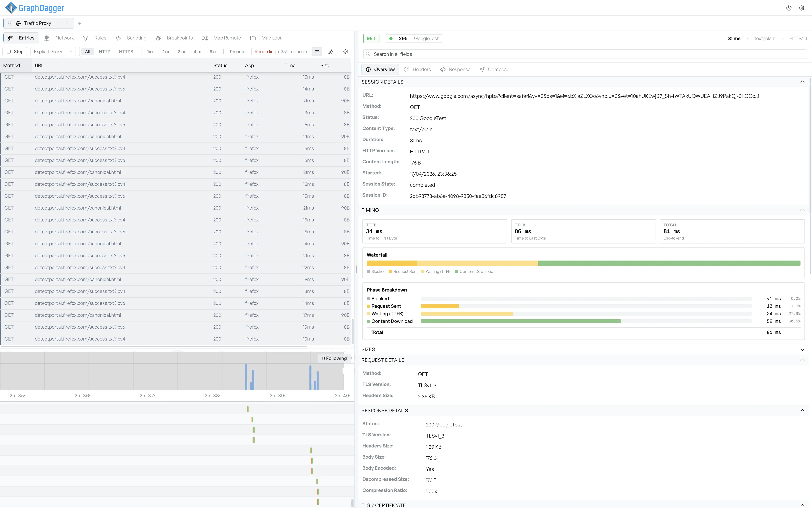The height and width of the screenshot is (508, 812).
Task: Collapse the Response Details section
Action: (802, 410)
